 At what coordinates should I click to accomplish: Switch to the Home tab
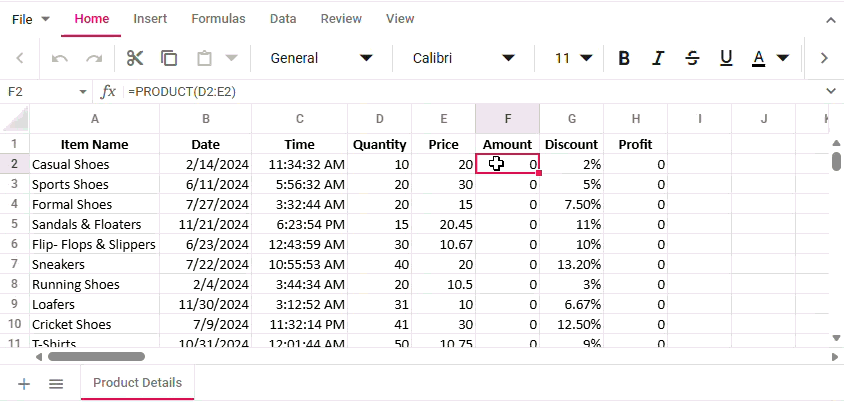92,19
